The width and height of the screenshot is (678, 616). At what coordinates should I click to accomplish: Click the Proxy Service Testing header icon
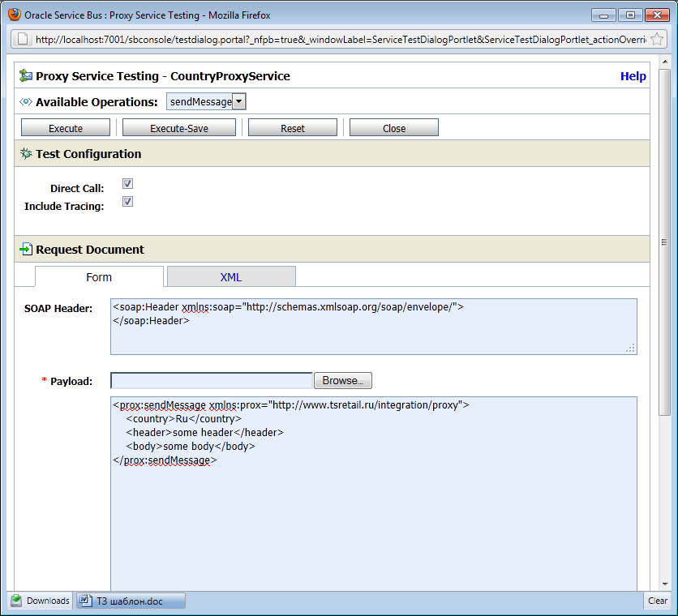click(26, 75)
